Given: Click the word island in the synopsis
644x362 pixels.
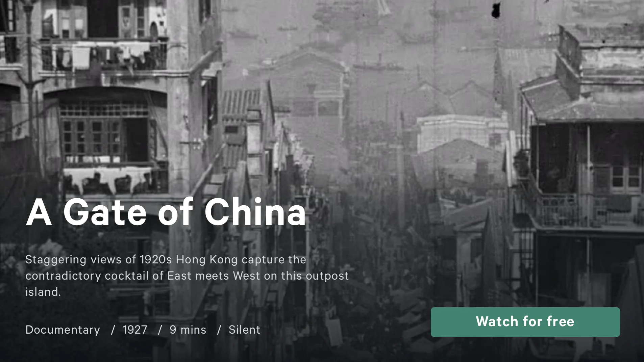Looking at the screenshot, I should pos(43,292).
